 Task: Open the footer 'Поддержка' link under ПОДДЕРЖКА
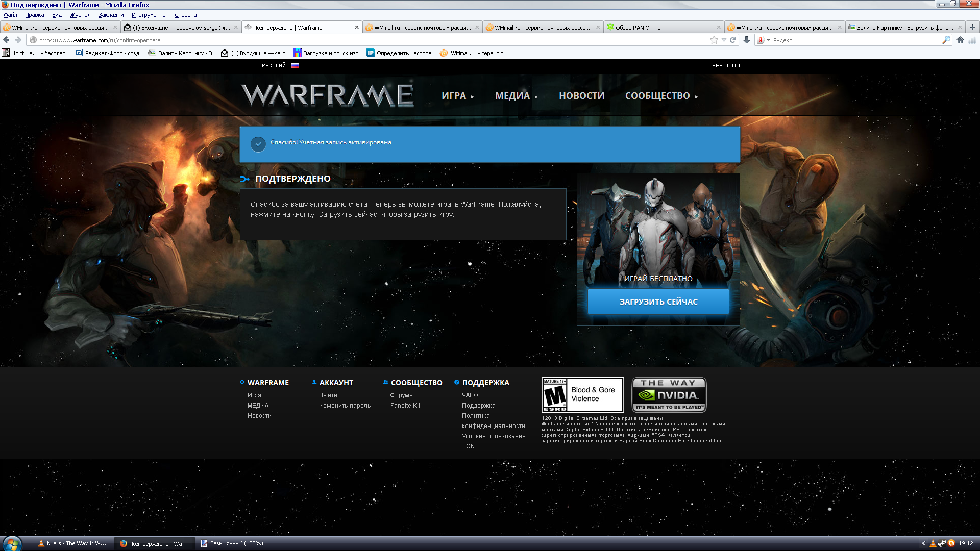(x=478, y=405)
